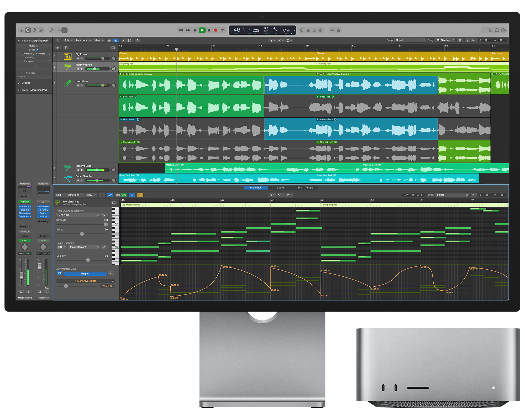Enable the yellow Link icon in Piano Roll toolbar

click(140, 195)
